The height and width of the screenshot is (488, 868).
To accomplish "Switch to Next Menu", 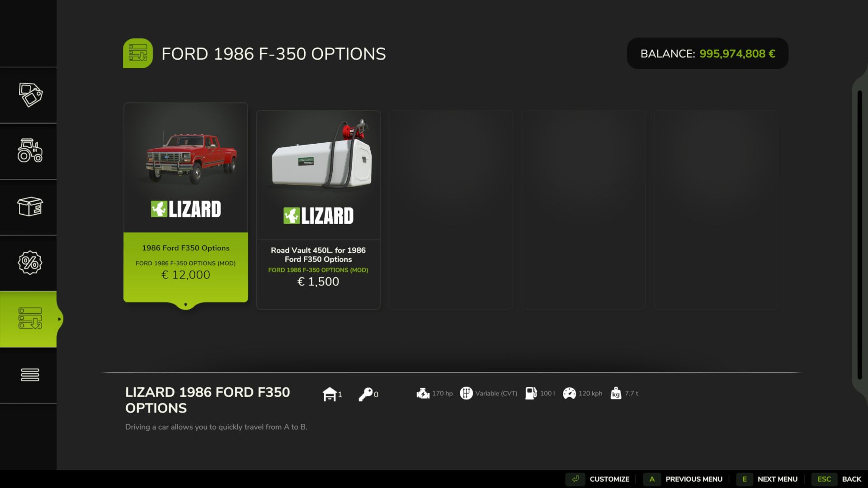I will point(777,479).
